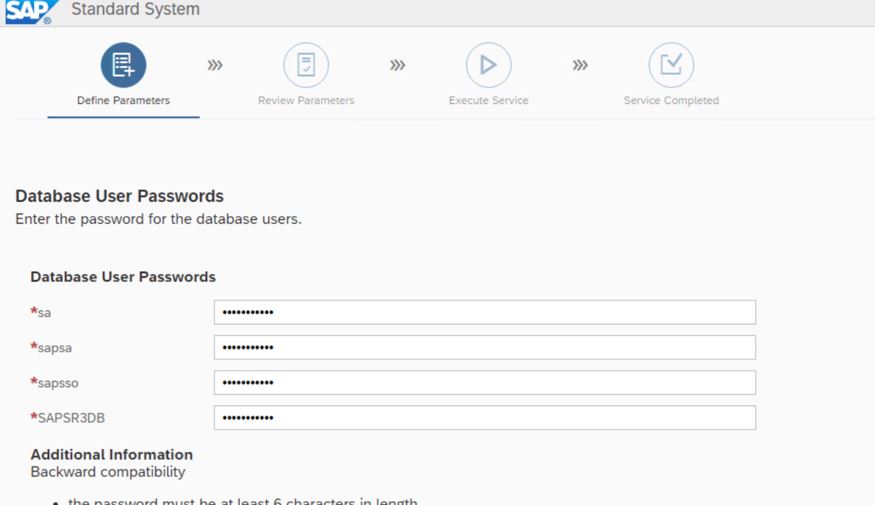Focus the sapsa password field
The image size is (875, 505).
click(x=484, y=348)
